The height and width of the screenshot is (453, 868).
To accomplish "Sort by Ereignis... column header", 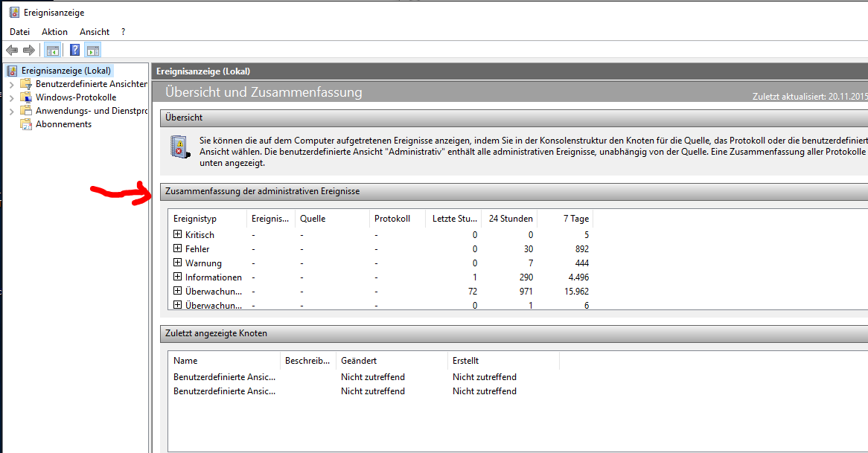I will tap(271, 219).
